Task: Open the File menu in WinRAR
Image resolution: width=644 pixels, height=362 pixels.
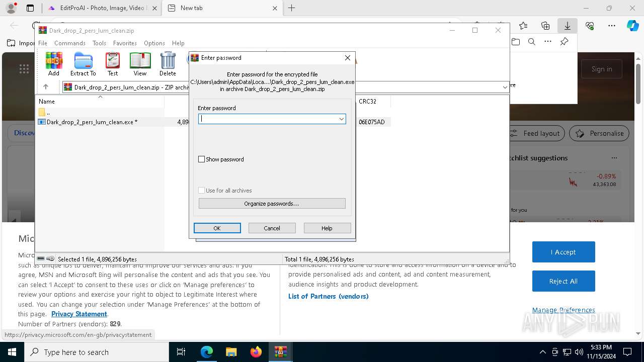Action: tap(43, 43)
